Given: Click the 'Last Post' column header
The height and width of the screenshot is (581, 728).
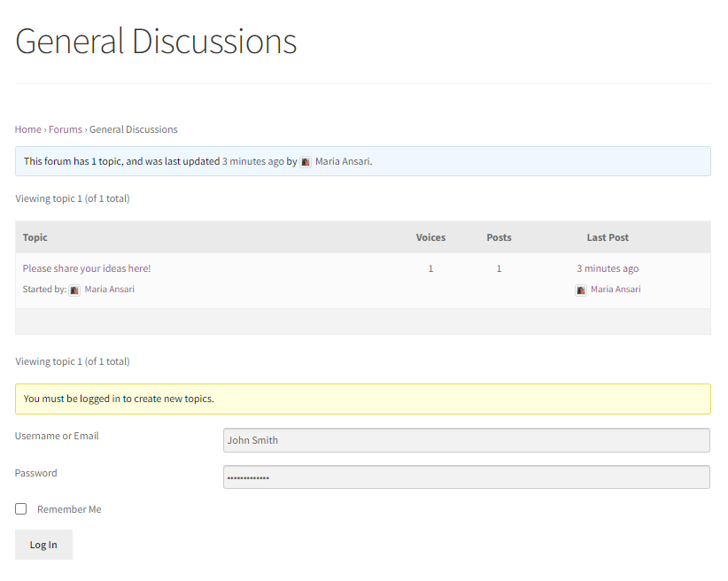Looking at the screenshot, I should [608, 237].
